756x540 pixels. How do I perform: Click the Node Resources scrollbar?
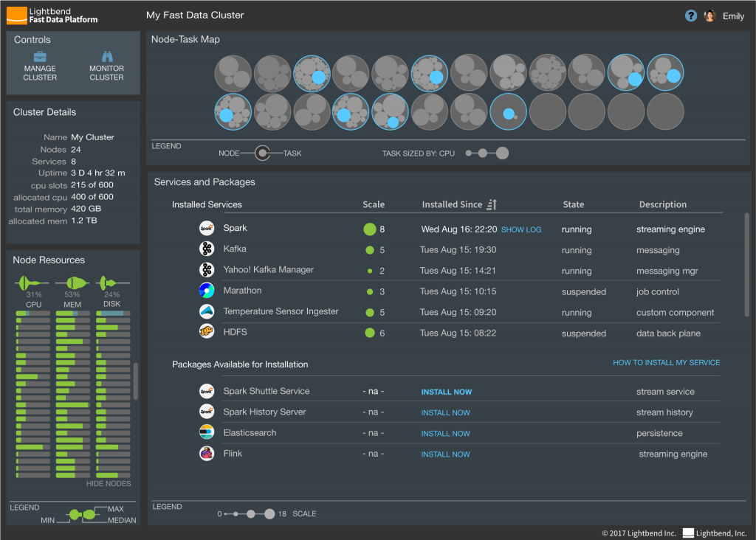136,381
